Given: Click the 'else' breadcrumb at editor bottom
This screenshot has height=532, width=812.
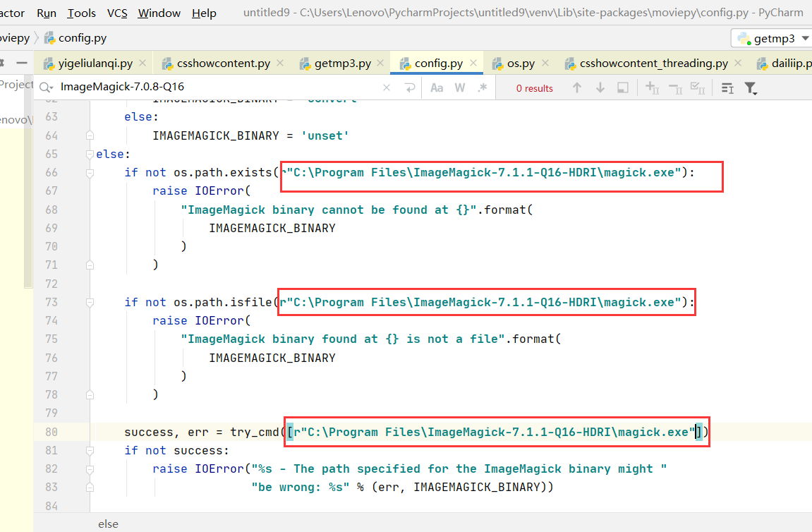Looking at the screenshot, I should (x=108, y=524).
